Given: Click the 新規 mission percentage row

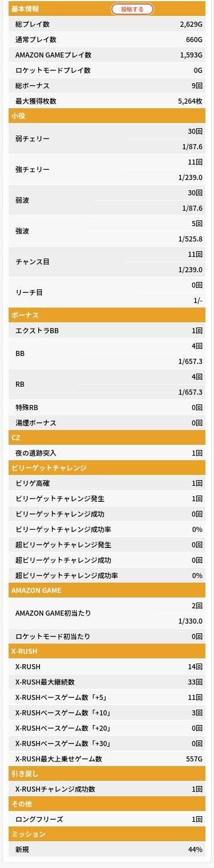Looking at the screenshot, I should (107, 849).
